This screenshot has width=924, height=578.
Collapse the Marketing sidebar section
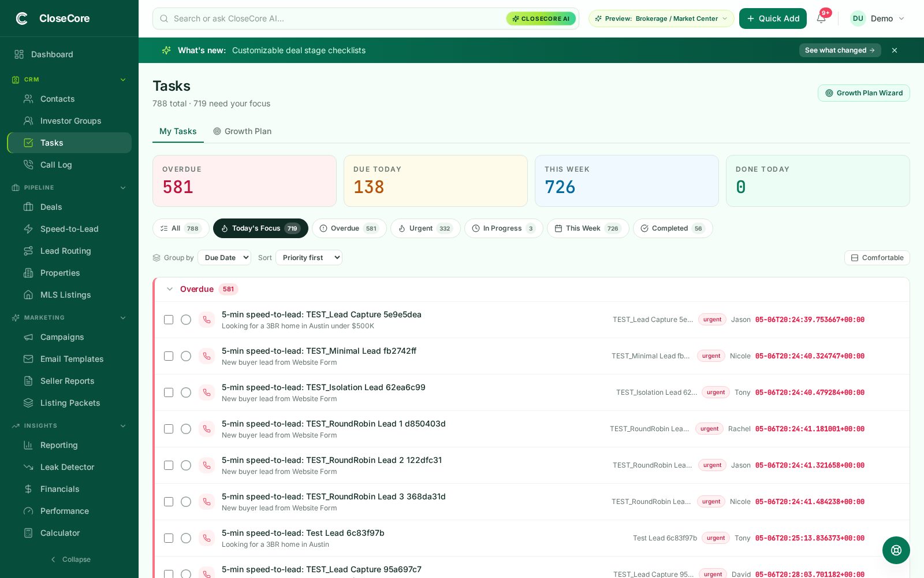(x=122, y=318)
